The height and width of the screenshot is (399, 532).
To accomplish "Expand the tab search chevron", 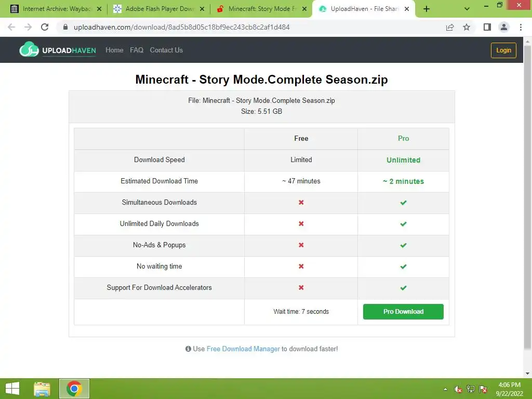I will point(467,9).
